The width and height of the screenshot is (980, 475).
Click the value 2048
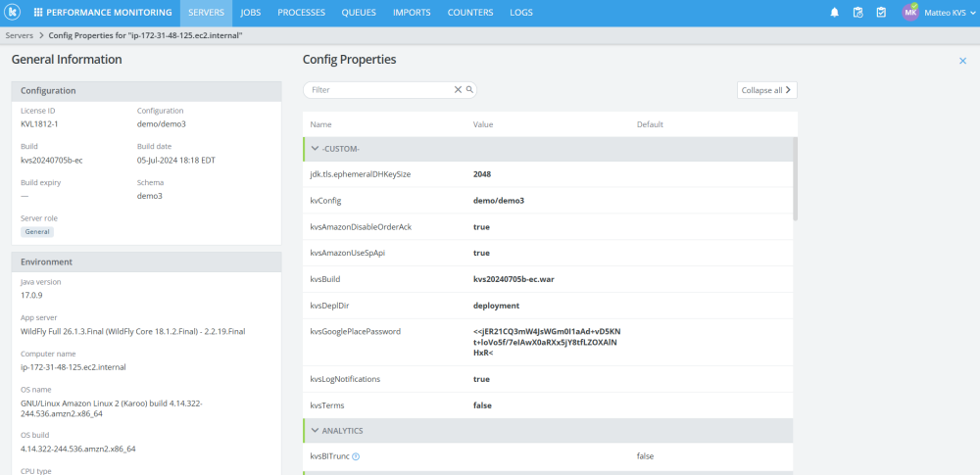point(482,174)
